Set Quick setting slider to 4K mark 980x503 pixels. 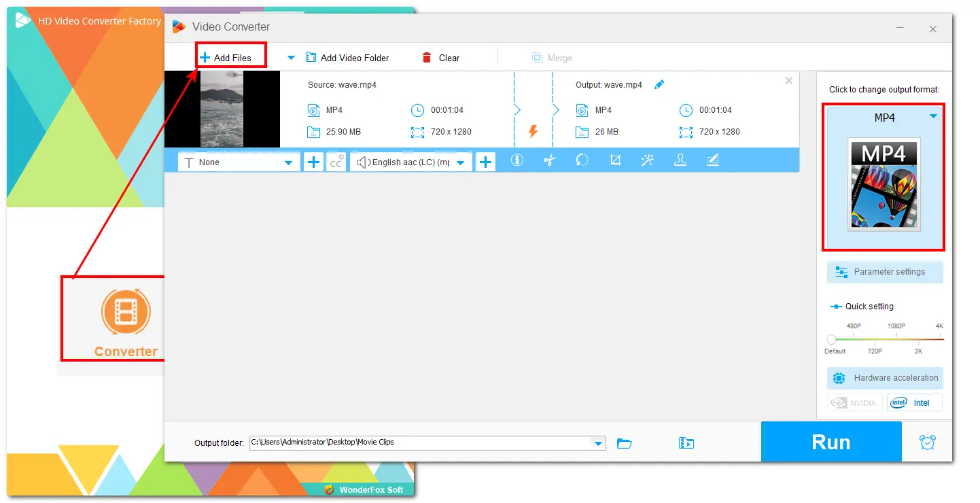click(940, 339)
